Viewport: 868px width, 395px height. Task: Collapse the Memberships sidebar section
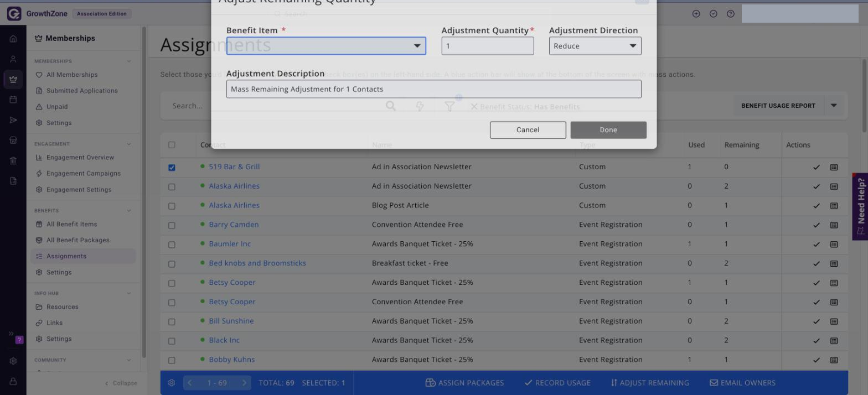coord(129,61)
